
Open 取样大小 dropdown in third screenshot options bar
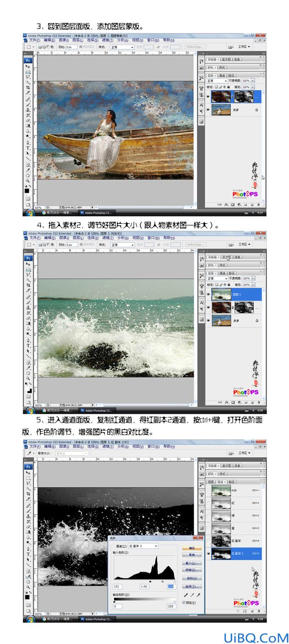[x=72, y=453]
